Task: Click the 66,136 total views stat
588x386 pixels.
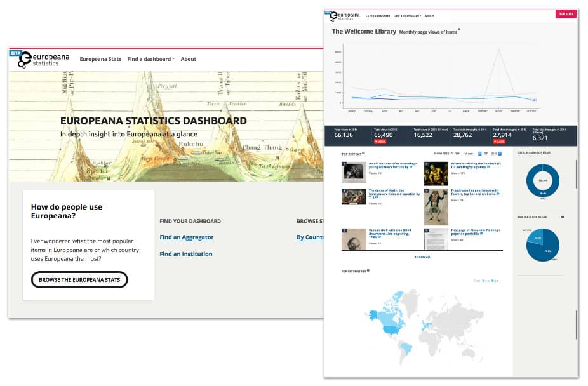Action: point(344,135)
